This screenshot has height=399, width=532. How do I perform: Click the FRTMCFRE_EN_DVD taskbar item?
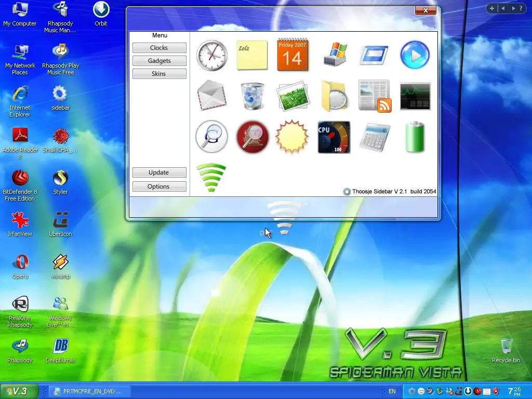point(88,391)
